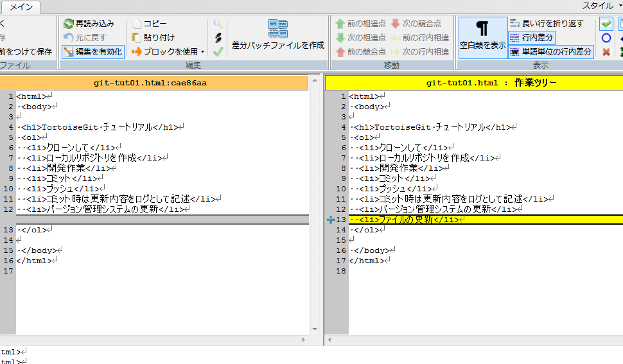Click the magnifying glass find icon
This screenshot has height=364, width=623.
[x=218, y=24]
